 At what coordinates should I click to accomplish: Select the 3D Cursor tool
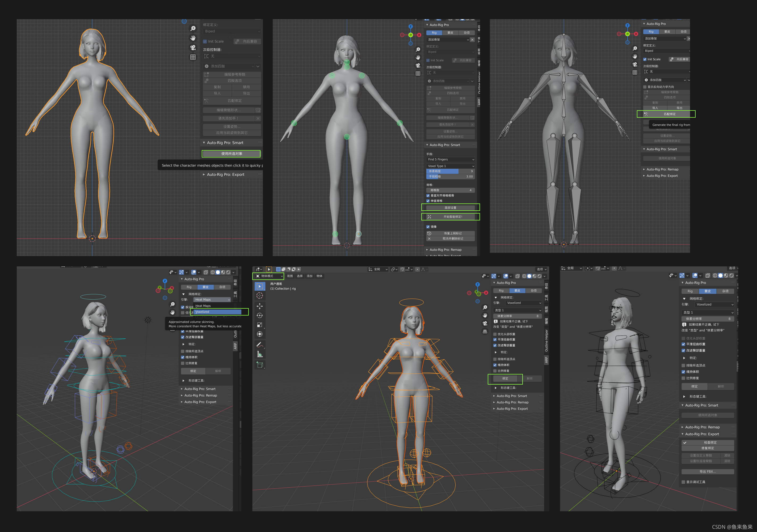pyautogui.click(x=259, y=296)
